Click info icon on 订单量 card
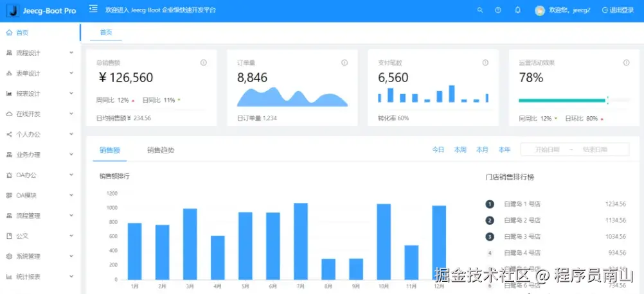The height and width of the screenshot is (294, 644). pyautogui.click(x=344, y=63)
